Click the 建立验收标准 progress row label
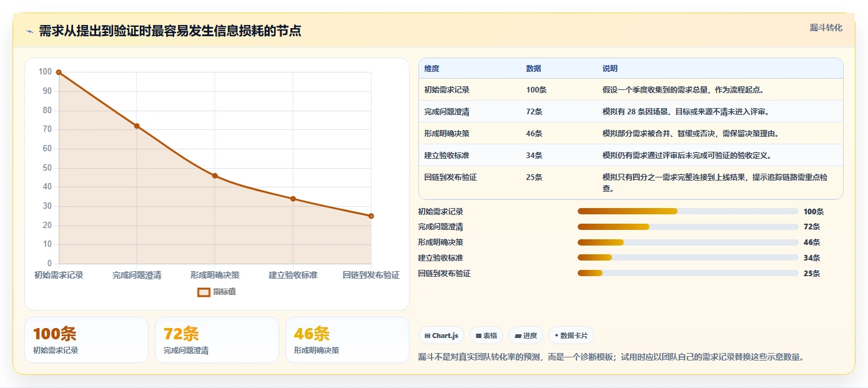Image resolution: width=868 pixels, height=388 pixels. 440,258
